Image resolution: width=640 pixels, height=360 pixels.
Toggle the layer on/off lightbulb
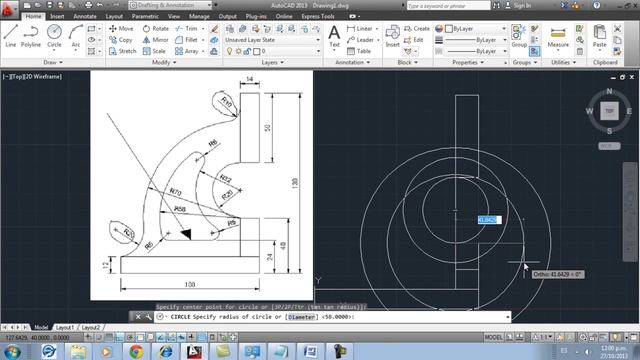(229, 51)
